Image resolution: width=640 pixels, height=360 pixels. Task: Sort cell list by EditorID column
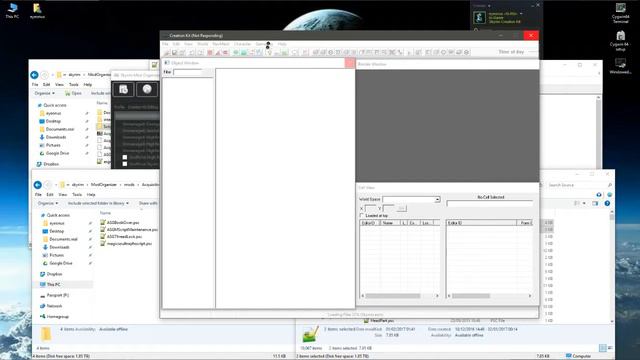coord(370,223)
